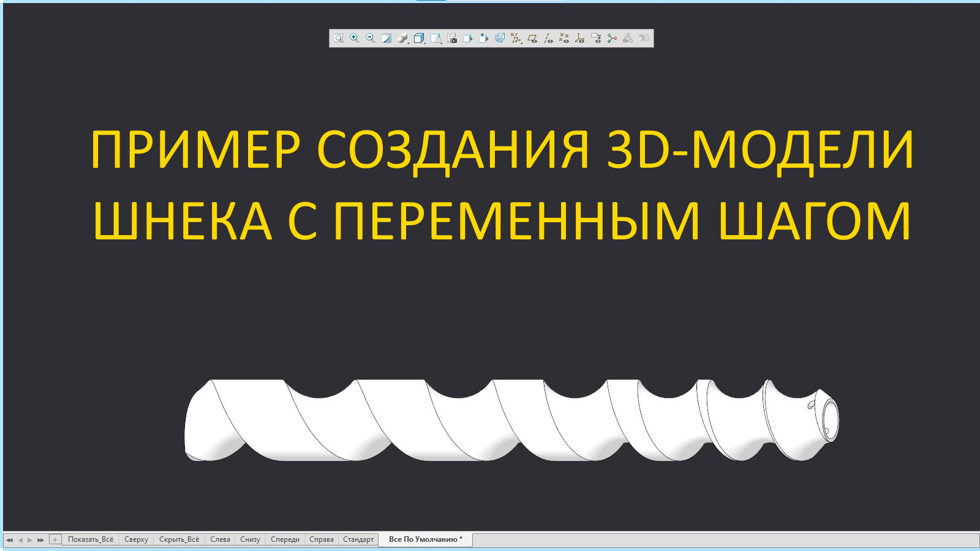Open the shading mode dropdown arrow
The width and height of the screenshot is (980, 551).
pos(390,43)
